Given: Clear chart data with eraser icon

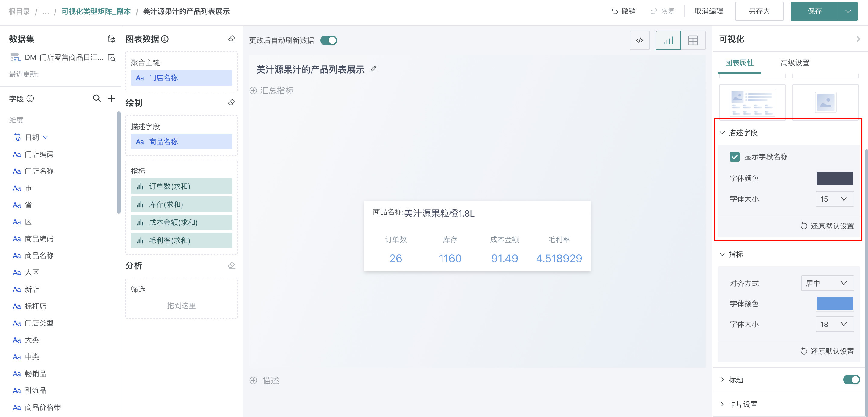Looking at the screenshot, I should 232,39.
